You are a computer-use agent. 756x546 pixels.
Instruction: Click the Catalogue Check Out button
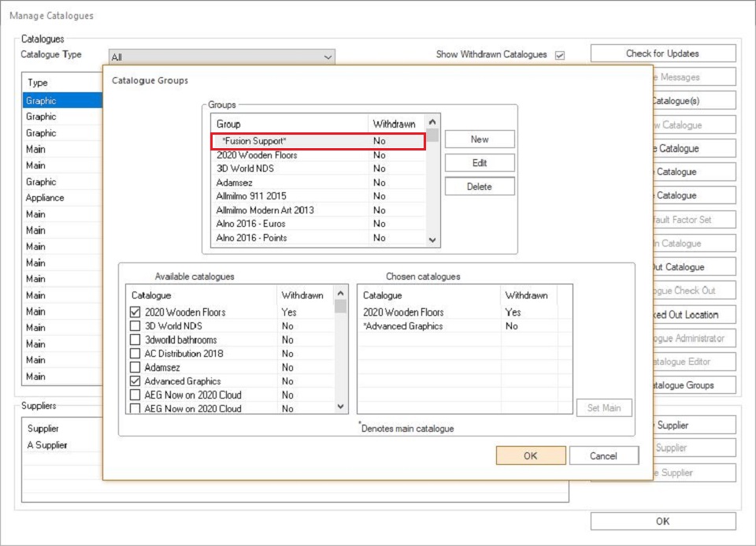(695, 291)
